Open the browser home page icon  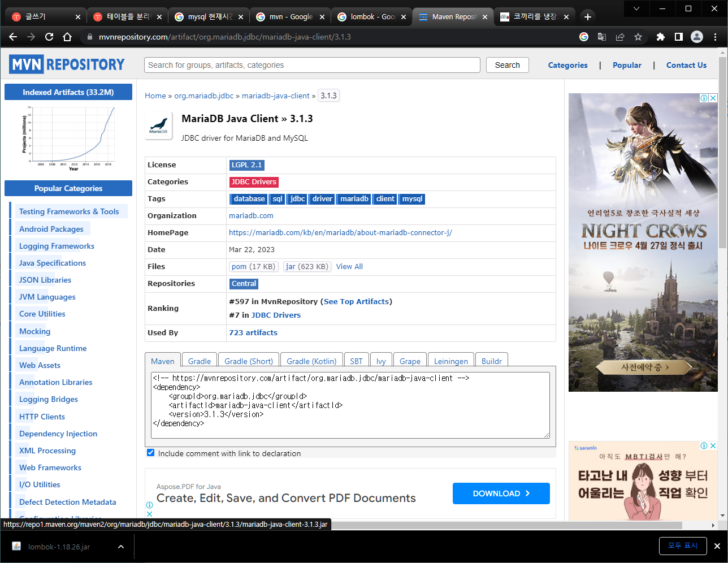pyautogui.click(x=67, y=37)
